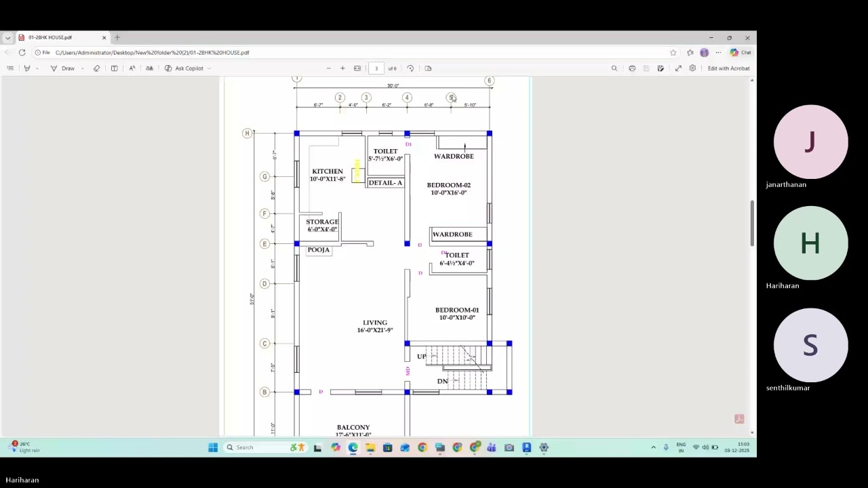868x488 pixels.
Task: Open the tab actions menu chevron
Action: coord(7,38)
